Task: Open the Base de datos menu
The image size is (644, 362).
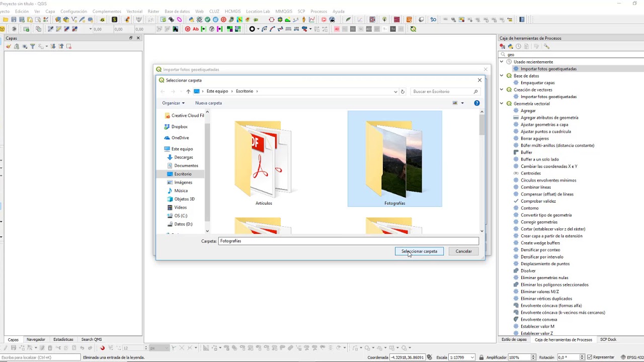Action: pos(177,11)
